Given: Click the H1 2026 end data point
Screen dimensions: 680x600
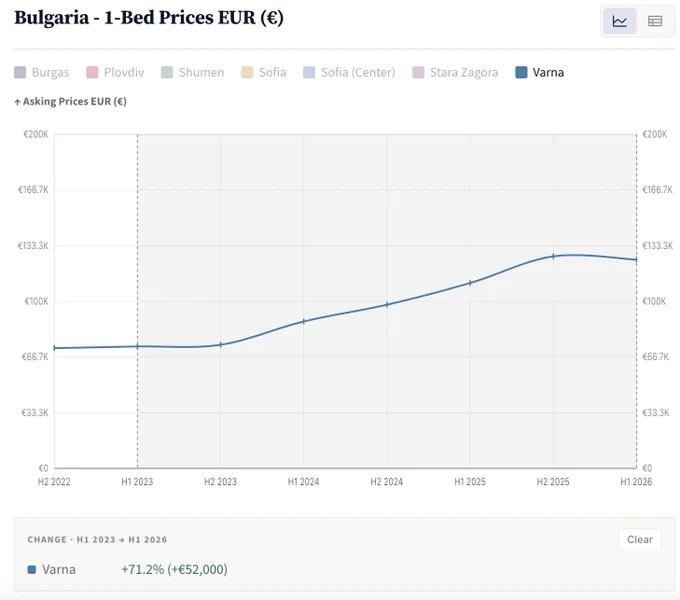Looking at the screenshot, I should pos(636,260).
